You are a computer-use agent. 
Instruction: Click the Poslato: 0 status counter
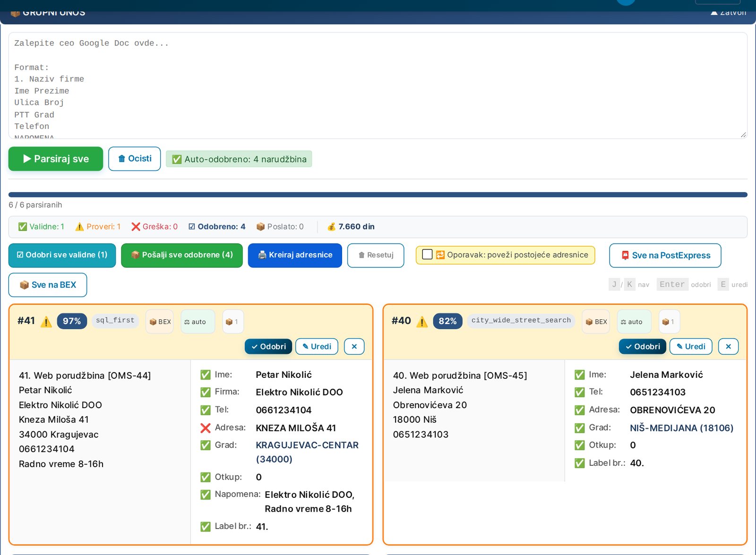tap(280, 227)
